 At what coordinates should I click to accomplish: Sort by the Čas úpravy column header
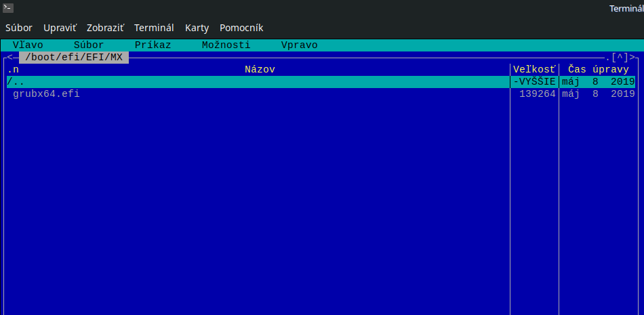598,70
